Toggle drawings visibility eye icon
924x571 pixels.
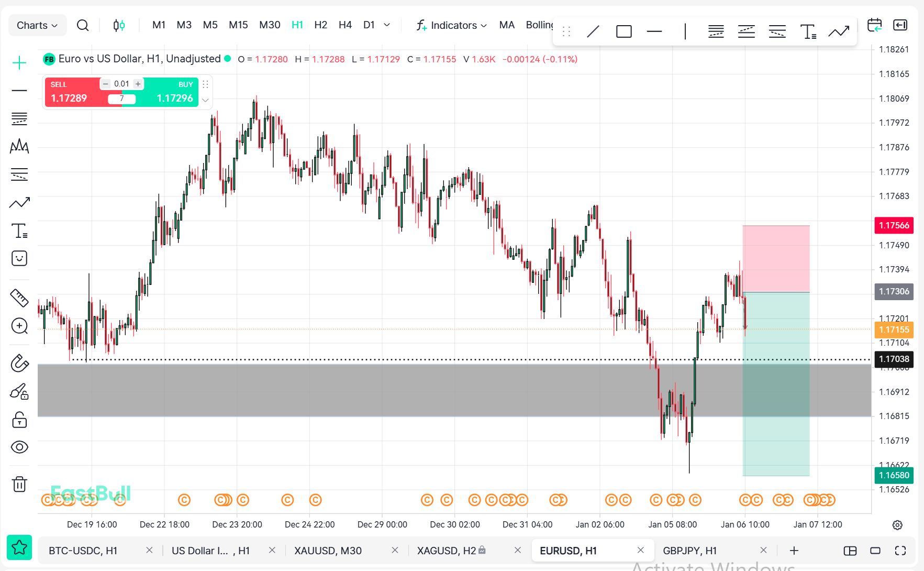point(19,447)
